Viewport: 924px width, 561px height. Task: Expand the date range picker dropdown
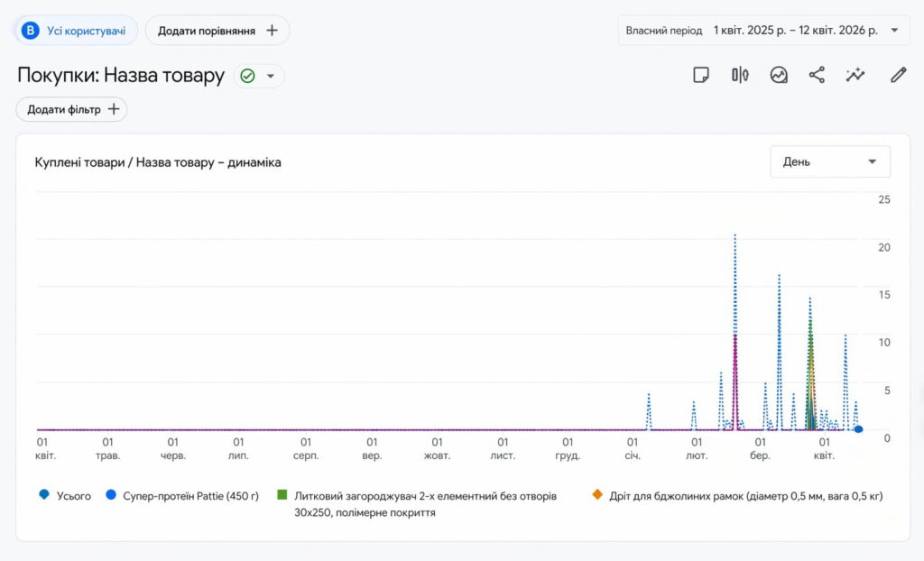click(x=894, y=31)
